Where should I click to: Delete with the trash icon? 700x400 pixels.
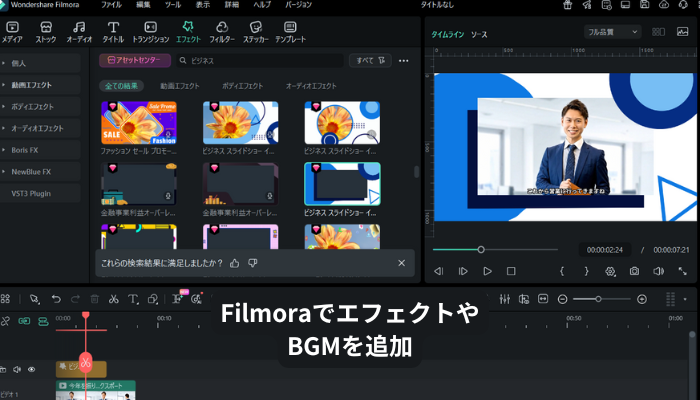[95, 299]
